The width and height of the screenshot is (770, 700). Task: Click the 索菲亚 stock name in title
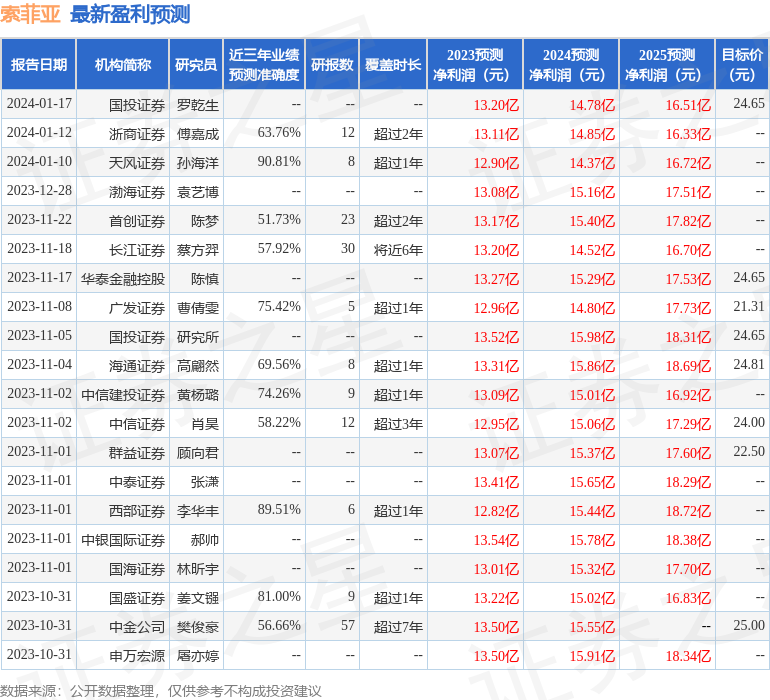(x=30, y=14)
